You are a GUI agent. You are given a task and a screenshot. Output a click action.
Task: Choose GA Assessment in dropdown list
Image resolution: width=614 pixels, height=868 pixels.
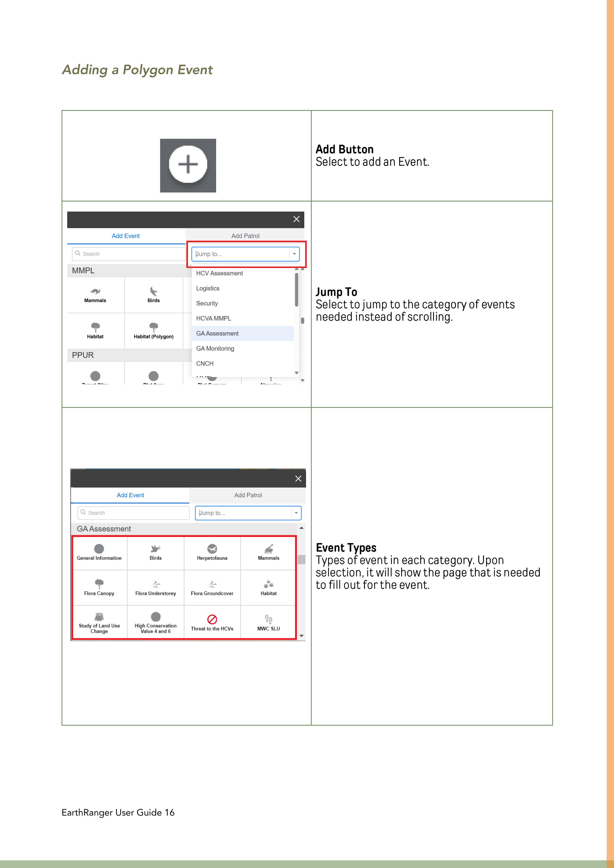click(x=217, y=333)
